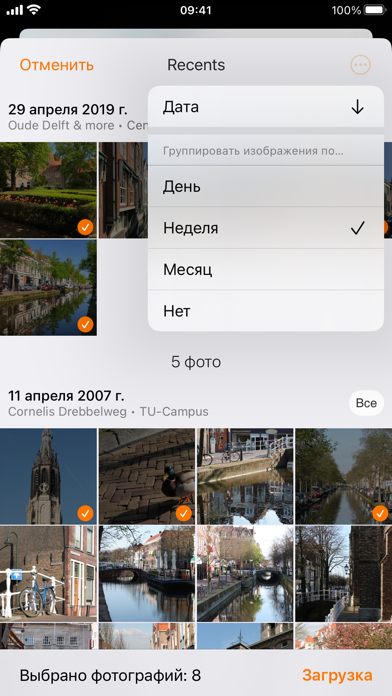
Task: Select the white railing beside church wall photo
Action: coord(344,573)
